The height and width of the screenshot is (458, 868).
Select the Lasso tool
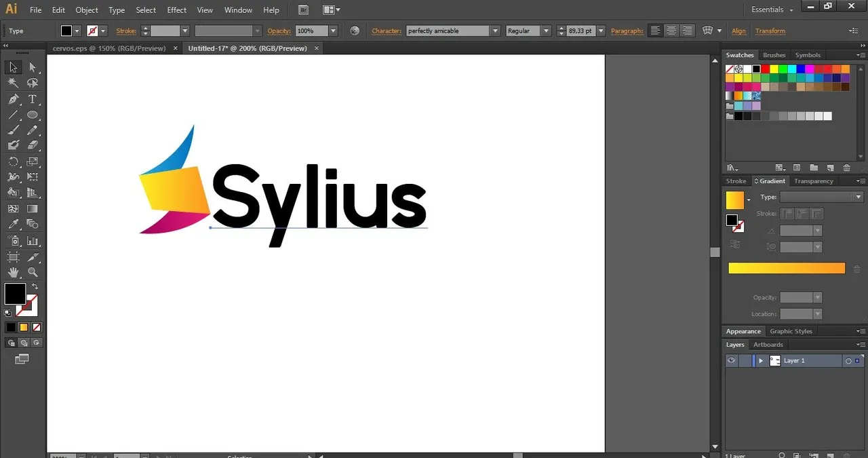coord(33,83)
